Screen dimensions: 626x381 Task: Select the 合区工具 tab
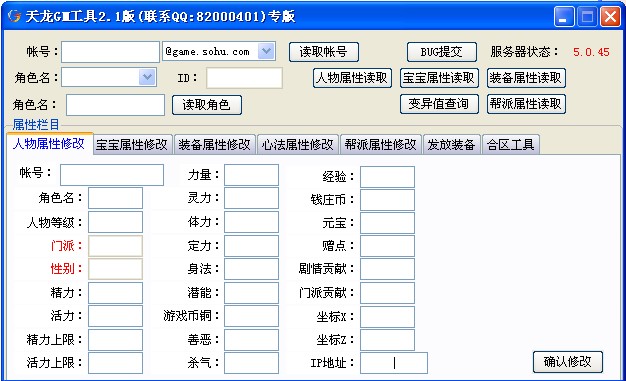tap(511, 145)
